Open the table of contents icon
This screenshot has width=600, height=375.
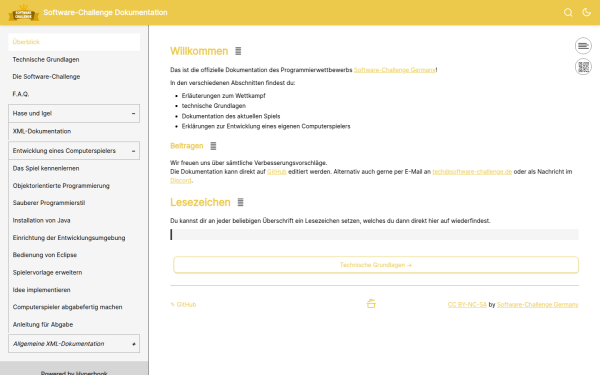pyautogui.click(x=583, y=46)
